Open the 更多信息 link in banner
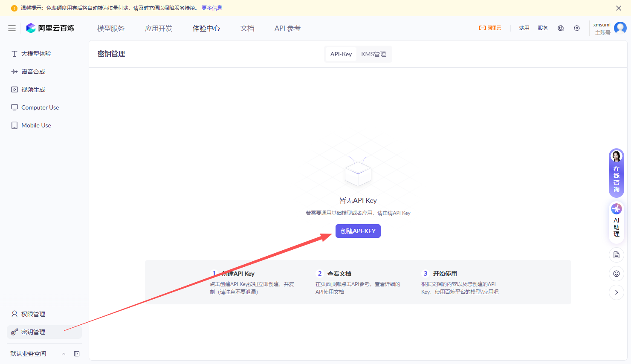Screen dimensions: 631x364 [212, 8]
